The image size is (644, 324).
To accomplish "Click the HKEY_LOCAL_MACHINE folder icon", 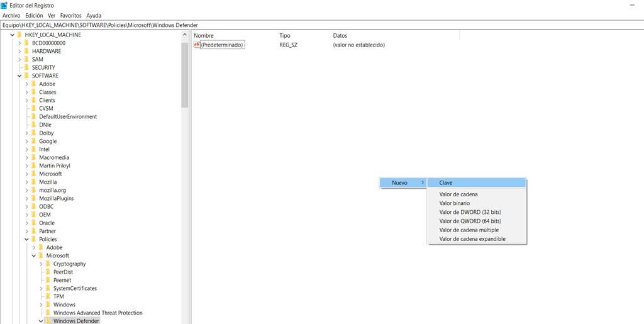I will (19, 35).
